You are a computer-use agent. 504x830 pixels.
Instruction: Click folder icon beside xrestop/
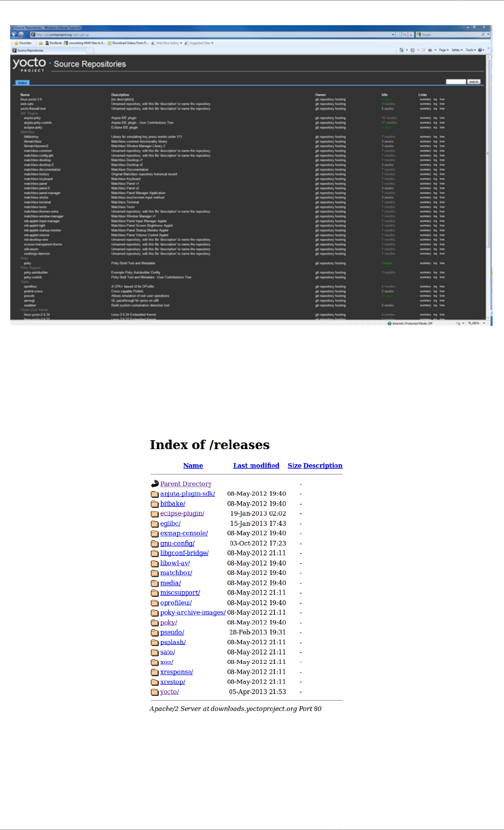point(155,682)
